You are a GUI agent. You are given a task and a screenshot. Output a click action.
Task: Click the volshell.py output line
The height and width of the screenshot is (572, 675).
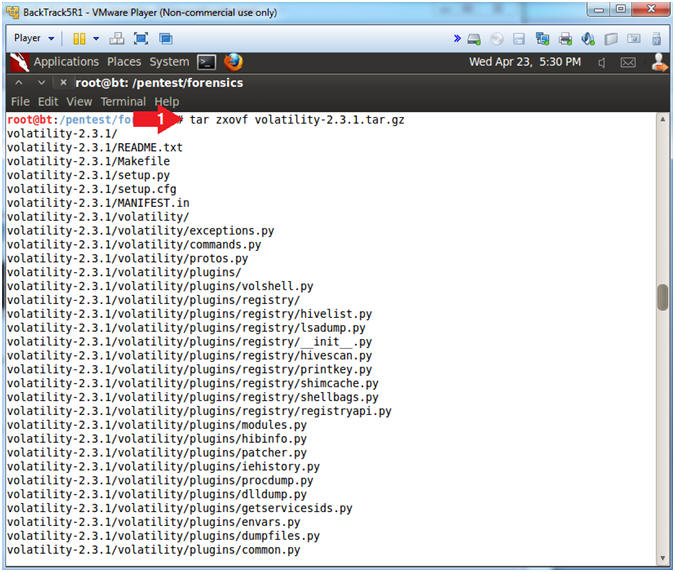tap(160, 286)
